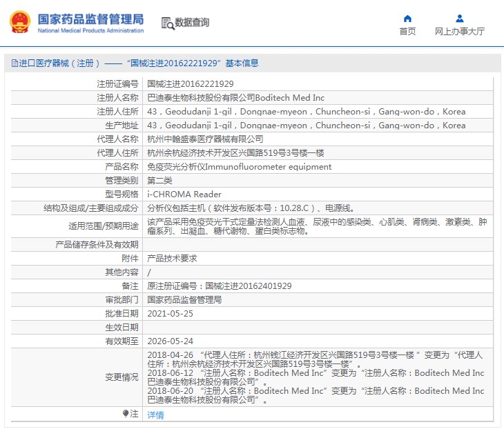Select expiry date 2026-05-24

(x=170, y=341)
